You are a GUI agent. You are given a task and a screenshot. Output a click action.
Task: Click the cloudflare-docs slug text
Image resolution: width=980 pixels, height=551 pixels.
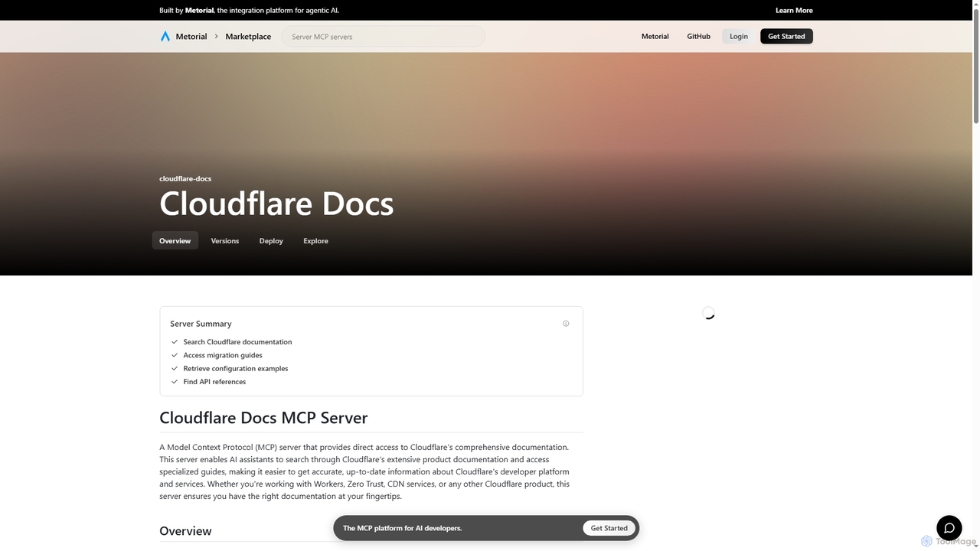(185, 179)
